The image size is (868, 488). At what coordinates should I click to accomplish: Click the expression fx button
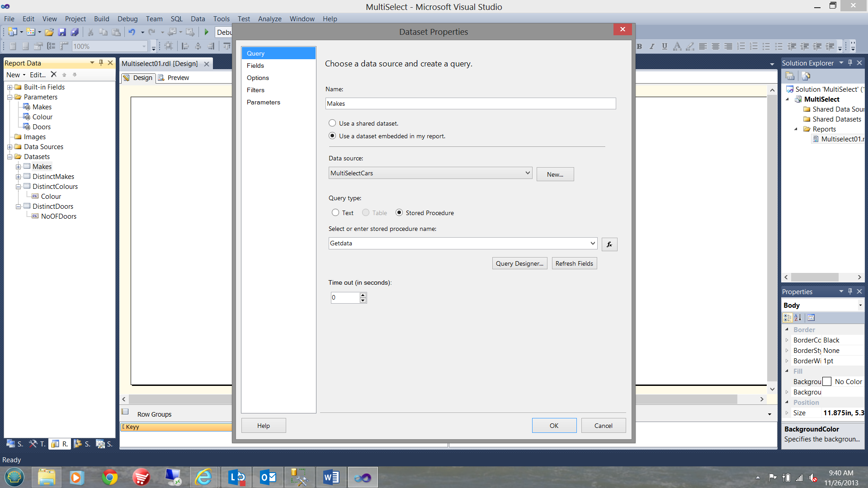[609, 244]
